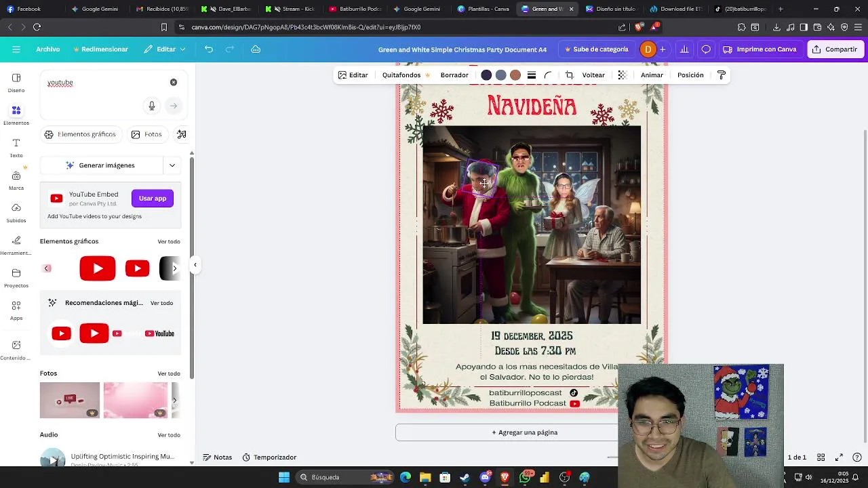The image size is (868, 488).
Task: Click the Usar app button
Action: [153, 199]
